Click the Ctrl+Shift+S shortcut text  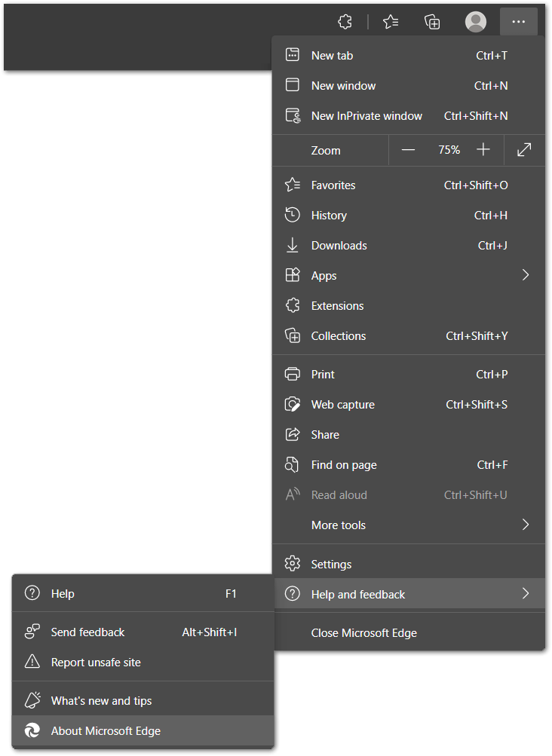[x=477, y=405]
